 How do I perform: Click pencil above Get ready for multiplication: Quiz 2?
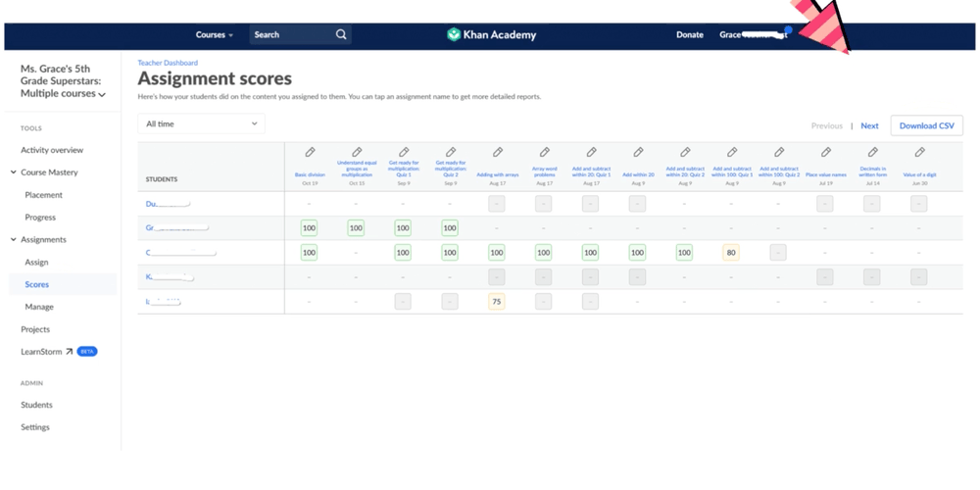pos(451,153)
